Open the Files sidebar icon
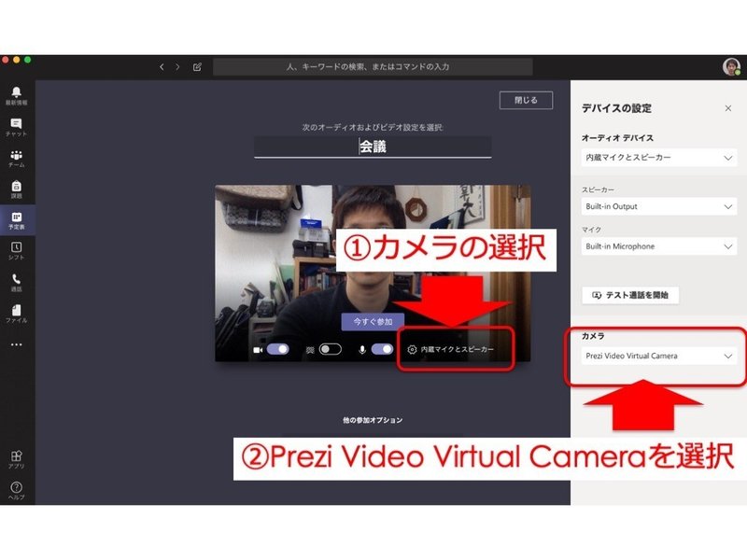The height and width of the screenshot is (560, 747). [16, 314]
